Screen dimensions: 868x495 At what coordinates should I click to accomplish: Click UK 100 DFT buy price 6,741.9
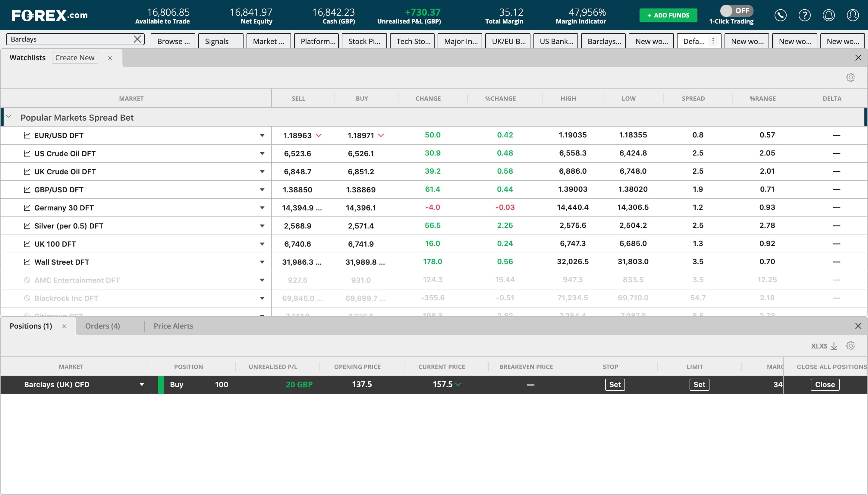(360, 244)
